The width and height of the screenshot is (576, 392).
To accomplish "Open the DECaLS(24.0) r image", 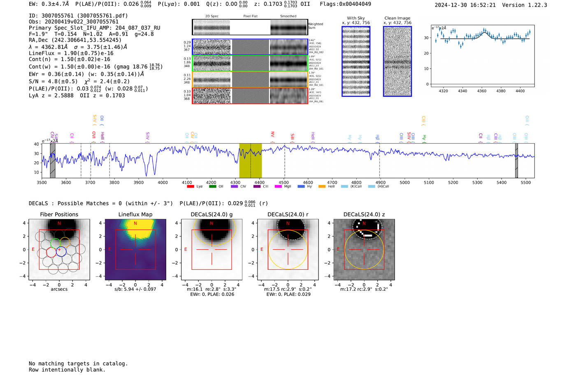I will 288,250.
